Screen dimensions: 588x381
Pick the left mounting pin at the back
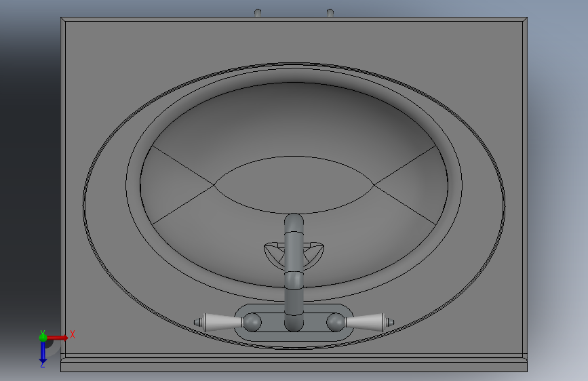click(x=258, y=13)
